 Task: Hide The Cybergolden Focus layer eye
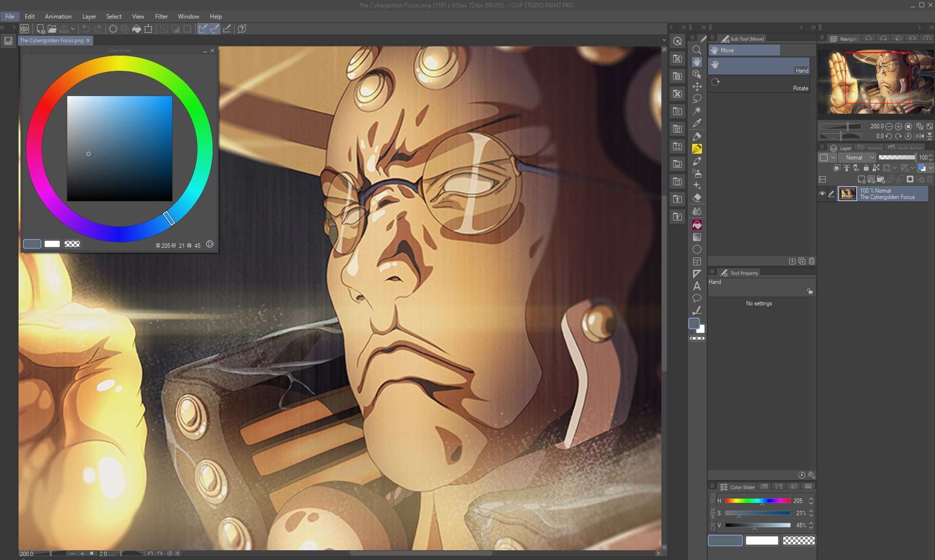[x=822, y=194]
